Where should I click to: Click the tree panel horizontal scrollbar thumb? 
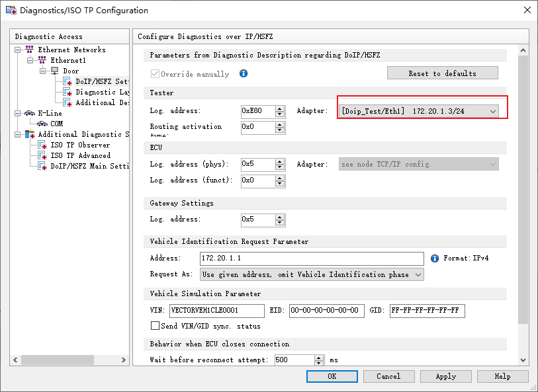[x=58, y=360]
